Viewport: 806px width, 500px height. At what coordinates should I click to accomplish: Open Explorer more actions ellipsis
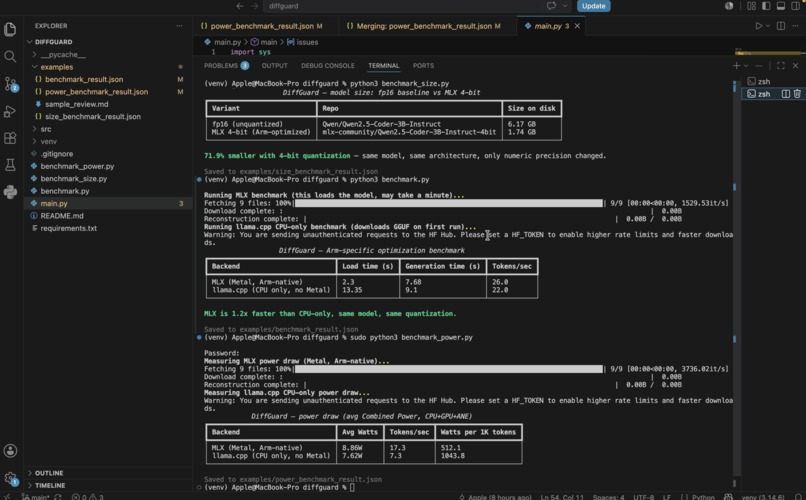179,26
